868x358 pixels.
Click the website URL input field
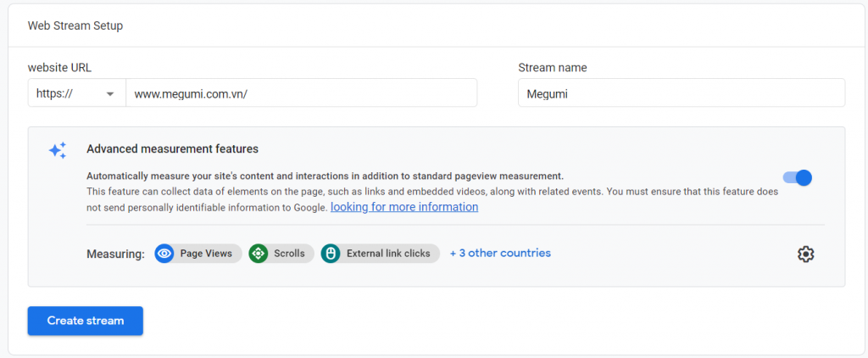click(x=301, y=92)
